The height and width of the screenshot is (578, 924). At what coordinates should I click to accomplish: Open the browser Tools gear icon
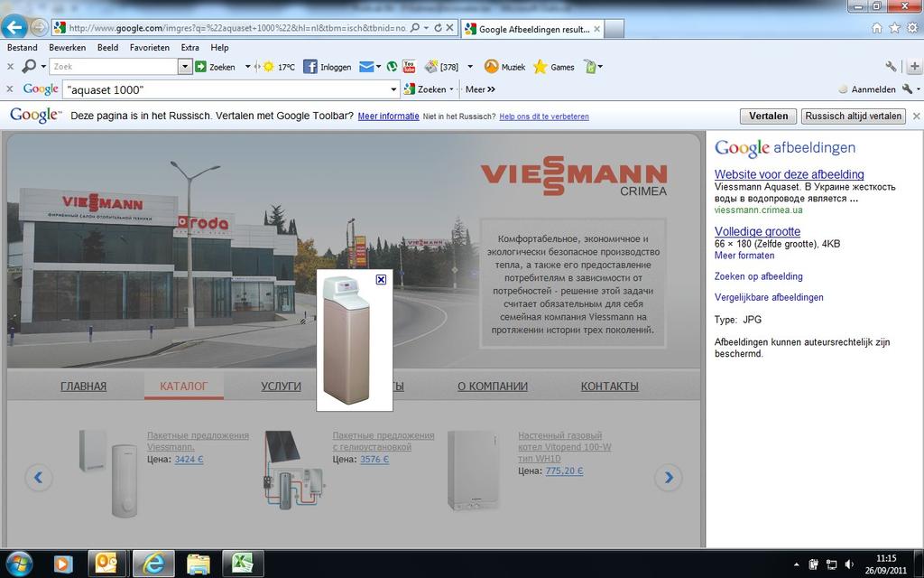click(913, 28)
